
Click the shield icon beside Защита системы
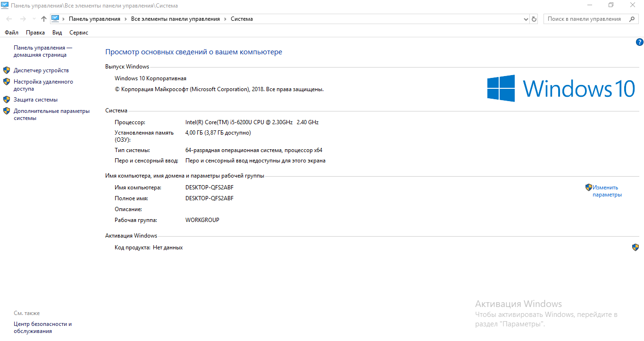(7, 100)
